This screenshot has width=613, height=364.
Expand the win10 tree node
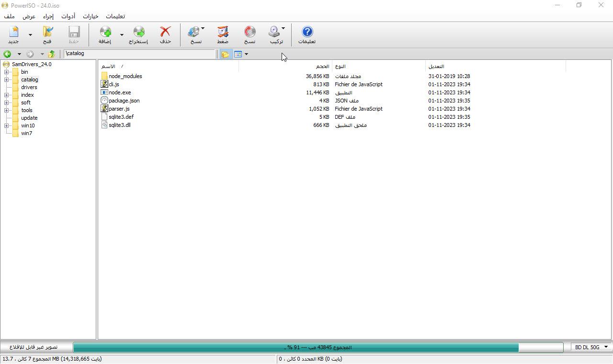coord(7,125)
